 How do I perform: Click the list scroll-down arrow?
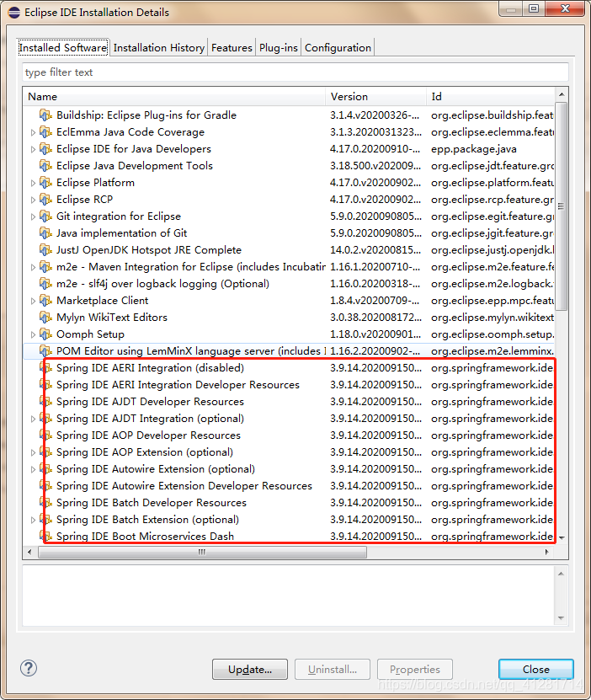point(562,537)
